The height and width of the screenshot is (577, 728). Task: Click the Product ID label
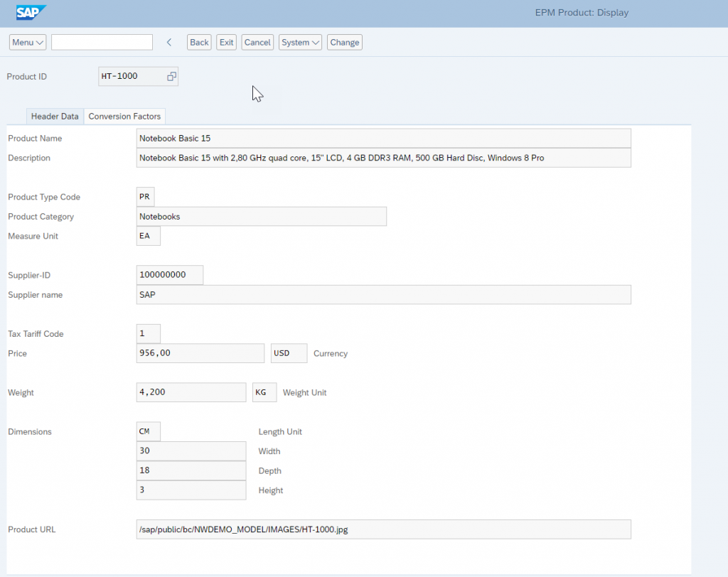(27, 77)
